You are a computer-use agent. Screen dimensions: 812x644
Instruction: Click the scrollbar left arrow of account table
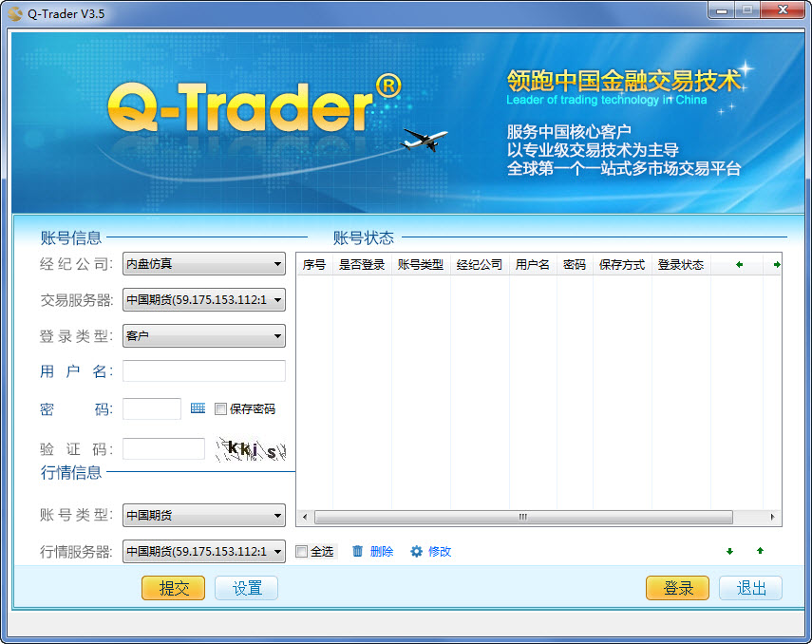tap(305, 517)
